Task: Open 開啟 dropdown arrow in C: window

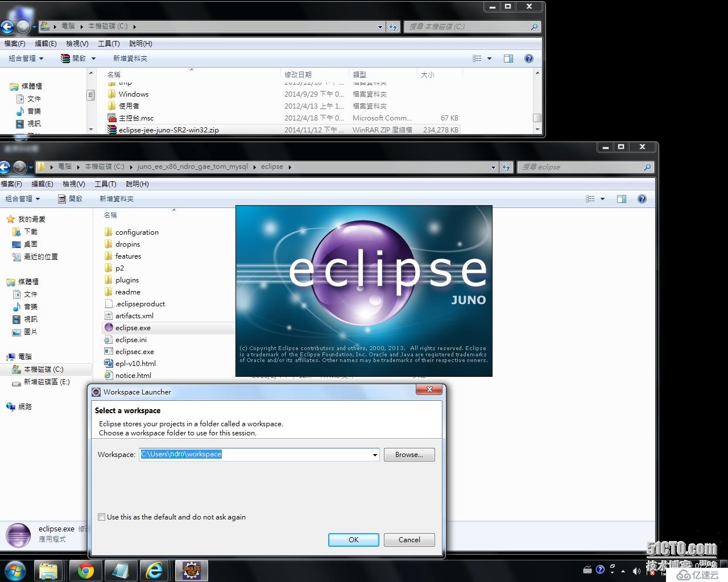Action: click(93, 59)
